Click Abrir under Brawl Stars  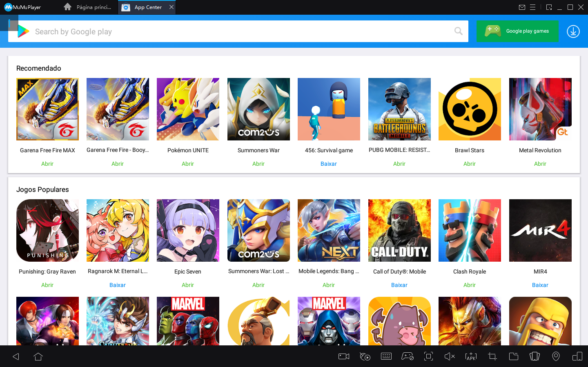click(469, 164)
